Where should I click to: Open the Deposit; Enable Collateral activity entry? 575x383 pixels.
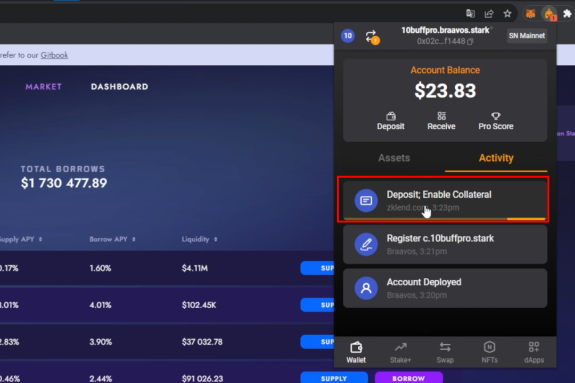445,200
